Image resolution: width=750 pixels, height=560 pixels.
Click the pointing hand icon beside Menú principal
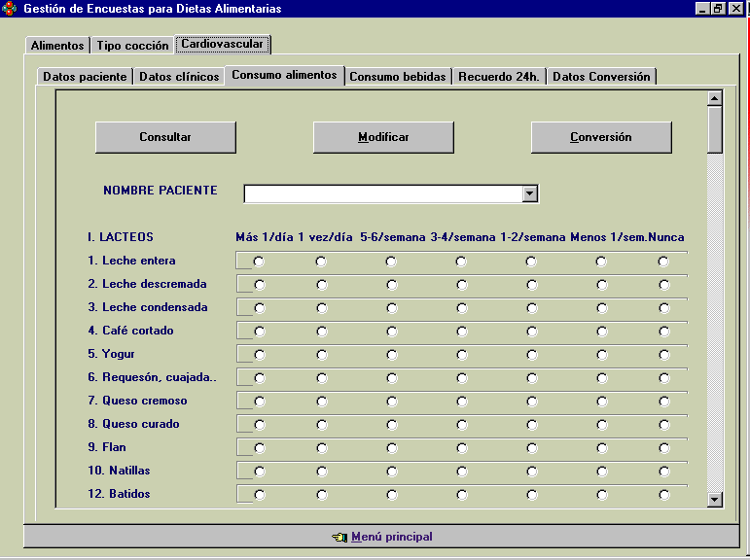click(339, 537)
